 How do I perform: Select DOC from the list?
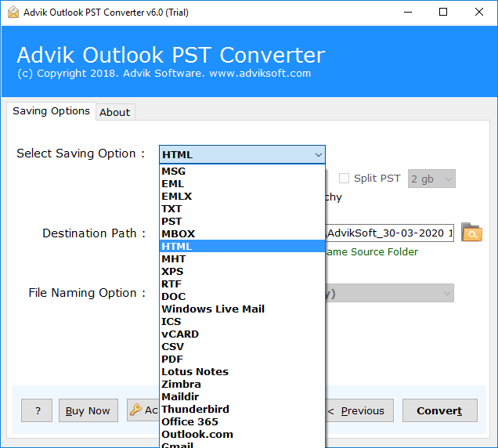click(242, 296)
